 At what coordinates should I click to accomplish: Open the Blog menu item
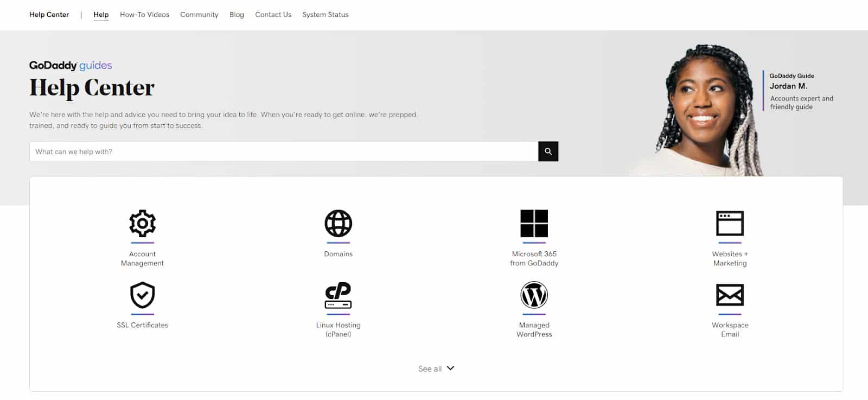(x=237, y=15)
